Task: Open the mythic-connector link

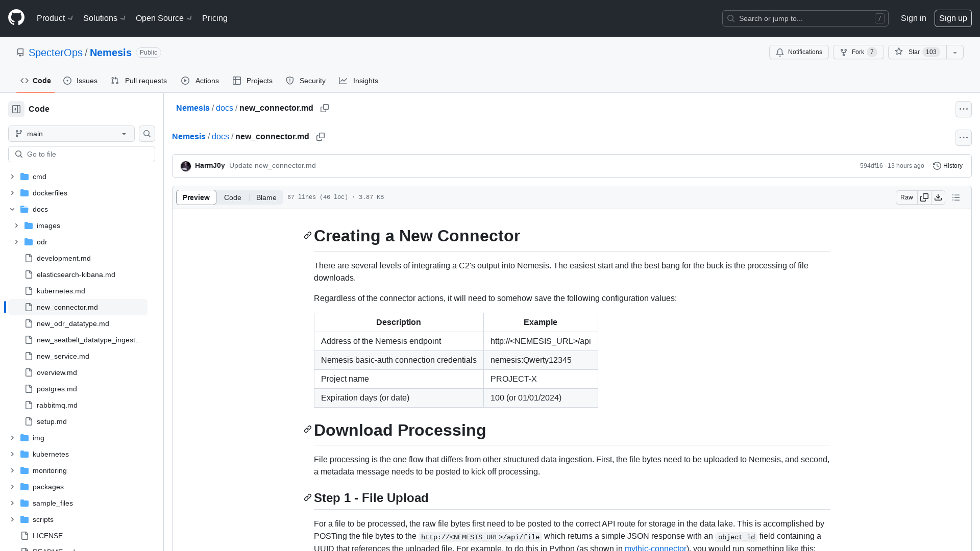Action: point(655,548)
